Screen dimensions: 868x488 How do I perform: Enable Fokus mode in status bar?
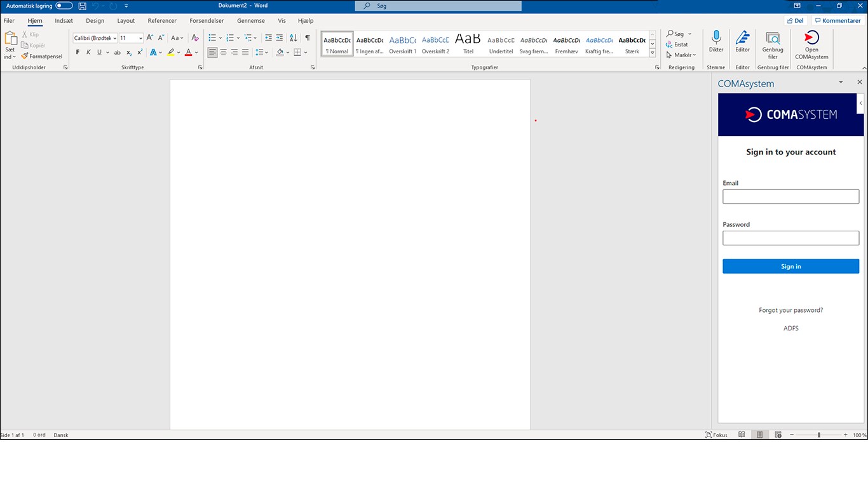coord(716,435)
